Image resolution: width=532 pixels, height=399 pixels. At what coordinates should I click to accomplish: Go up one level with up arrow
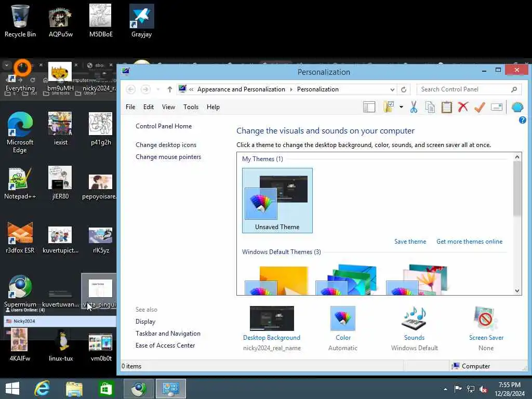tap(170, 89)
